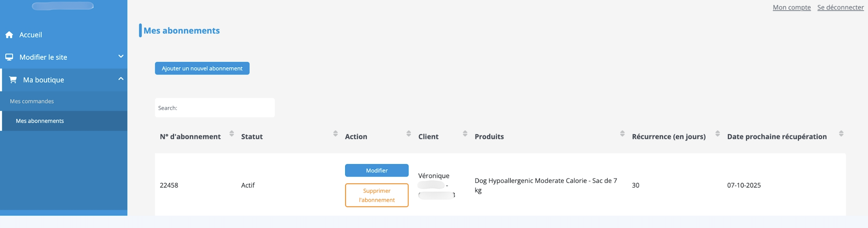Click Supprimer l'abonnement button
Screen dimensions: 868x228
(x=377, y=195)
